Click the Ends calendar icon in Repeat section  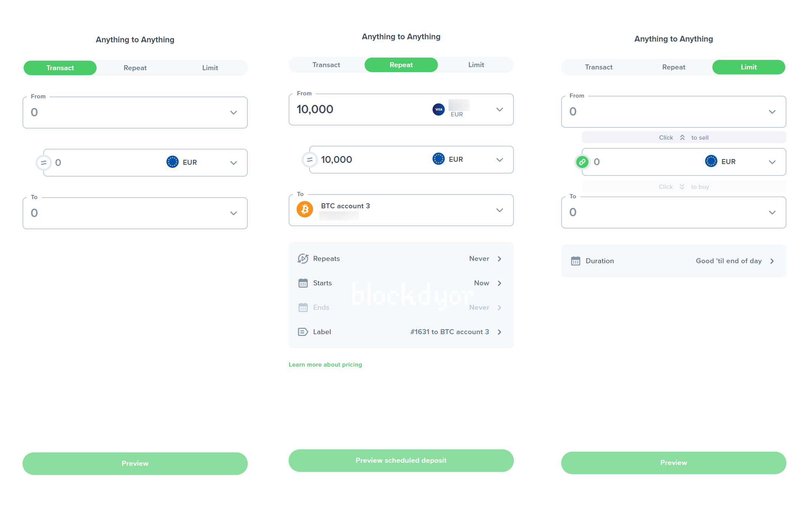click(303, 308)
